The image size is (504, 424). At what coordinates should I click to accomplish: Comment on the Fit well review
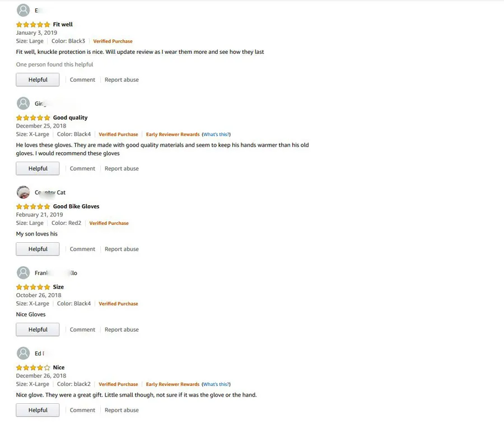point(82,79)
